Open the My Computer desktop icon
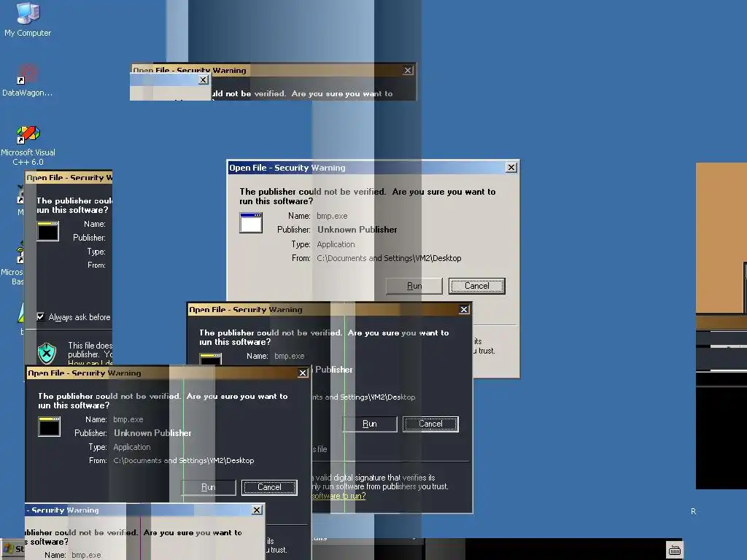 (x=28, y=19)
